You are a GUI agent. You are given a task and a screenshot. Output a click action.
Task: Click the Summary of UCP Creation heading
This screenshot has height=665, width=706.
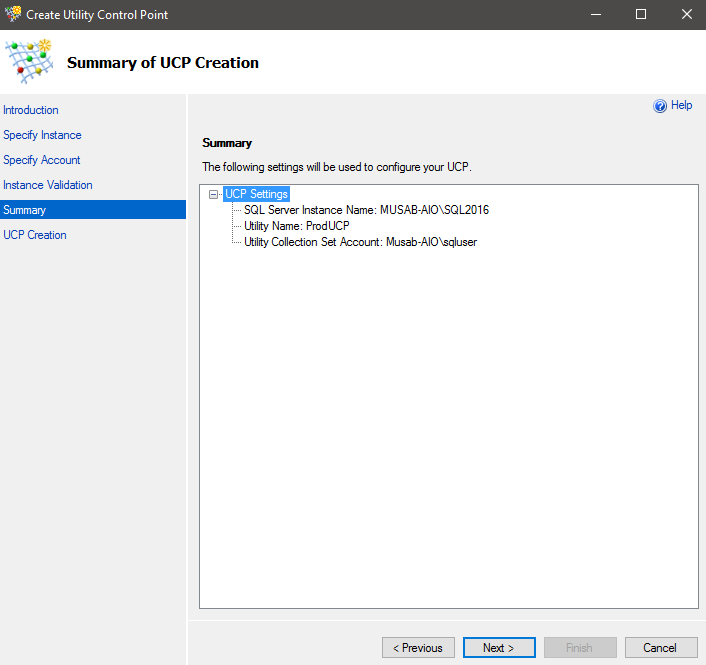(x=163, y=63)
